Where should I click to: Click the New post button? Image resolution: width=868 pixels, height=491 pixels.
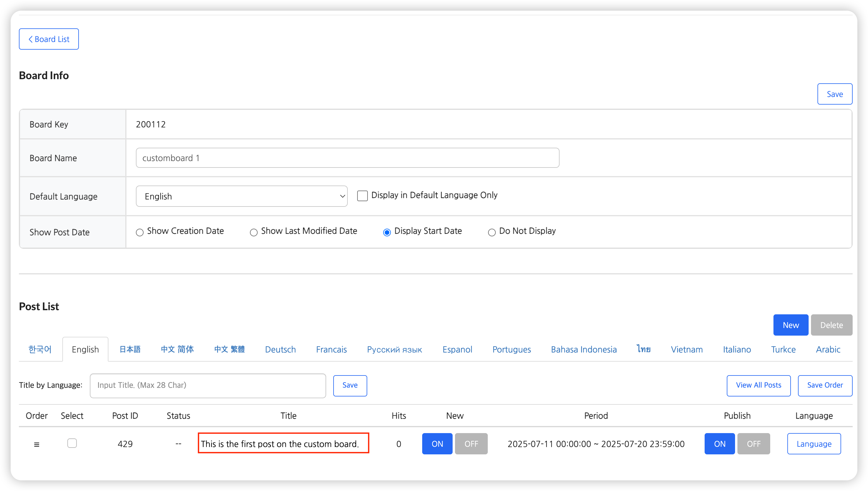pyautogui.click(x=790, y=325)
